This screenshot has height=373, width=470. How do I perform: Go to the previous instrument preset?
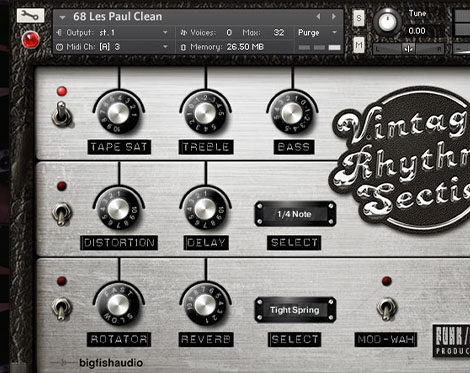click(x=318, y=16)
